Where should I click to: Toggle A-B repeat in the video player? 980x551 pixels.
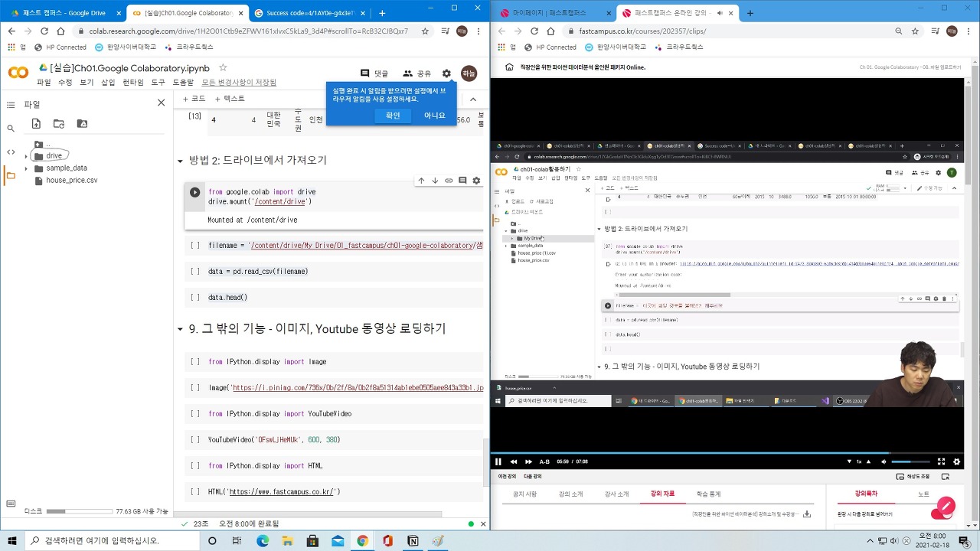point(544,461)
